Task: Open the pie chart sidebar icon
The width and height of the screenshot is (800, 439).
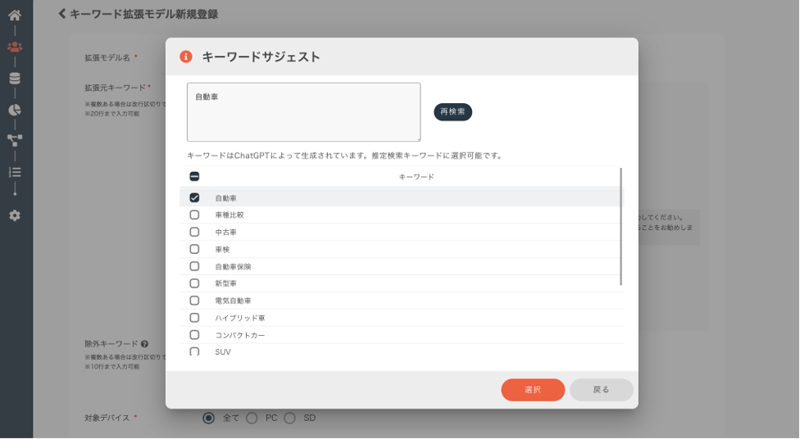Action: pyautogui.click(x=15, y=110)
